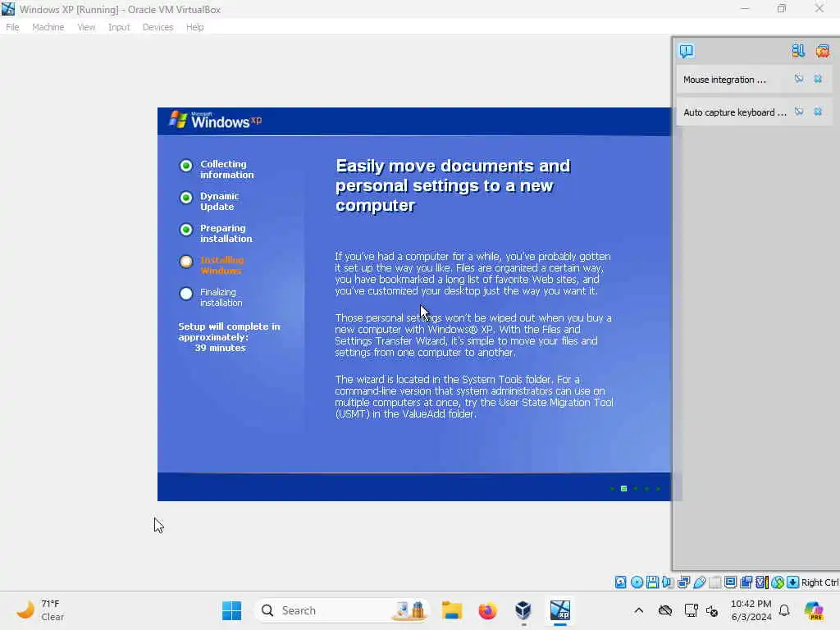Click the muted volume tray icon
Screen dimensions: 840x630
point(712,610)
